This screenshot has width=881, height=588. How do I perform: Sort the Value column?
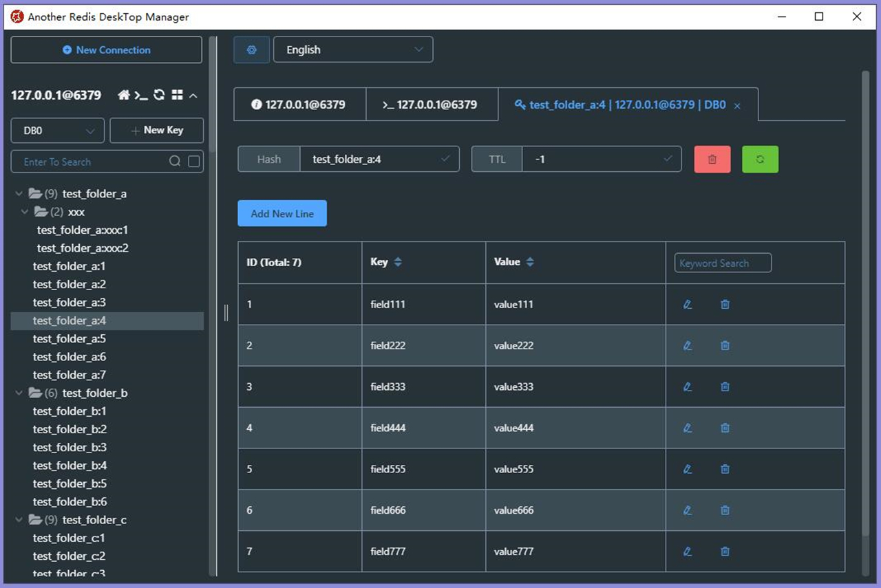(529, 262)
